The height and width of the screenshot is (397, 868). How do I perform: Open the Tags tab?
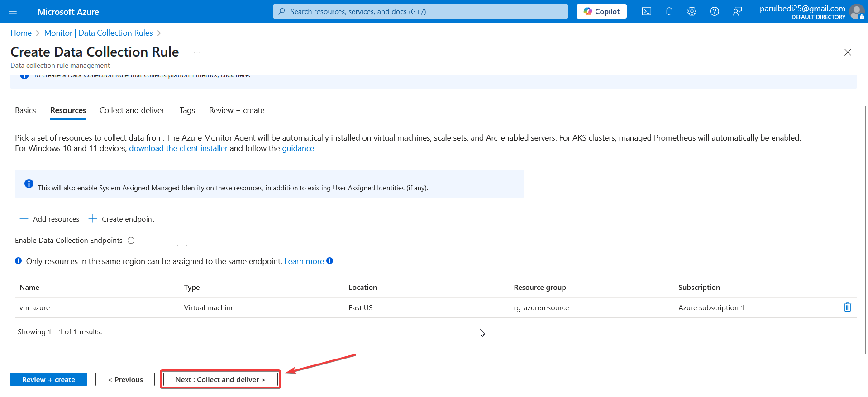[x=187, y=110]
